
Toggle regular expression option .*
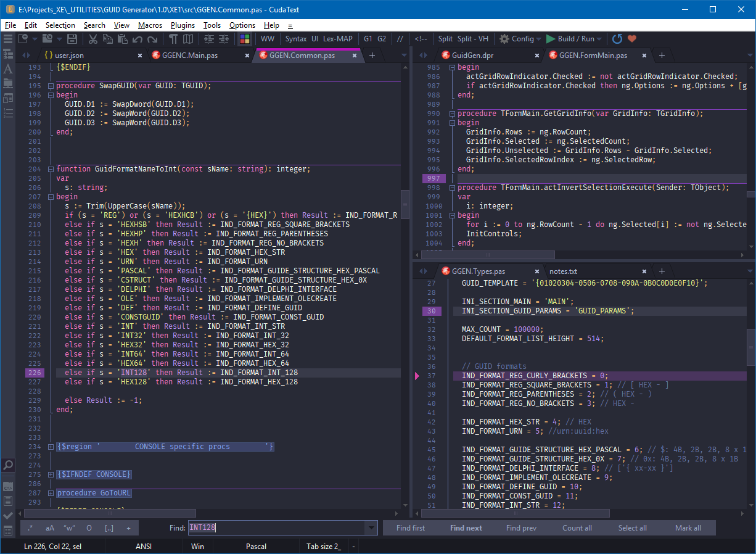pyautogui.click(x=30, y=528)
